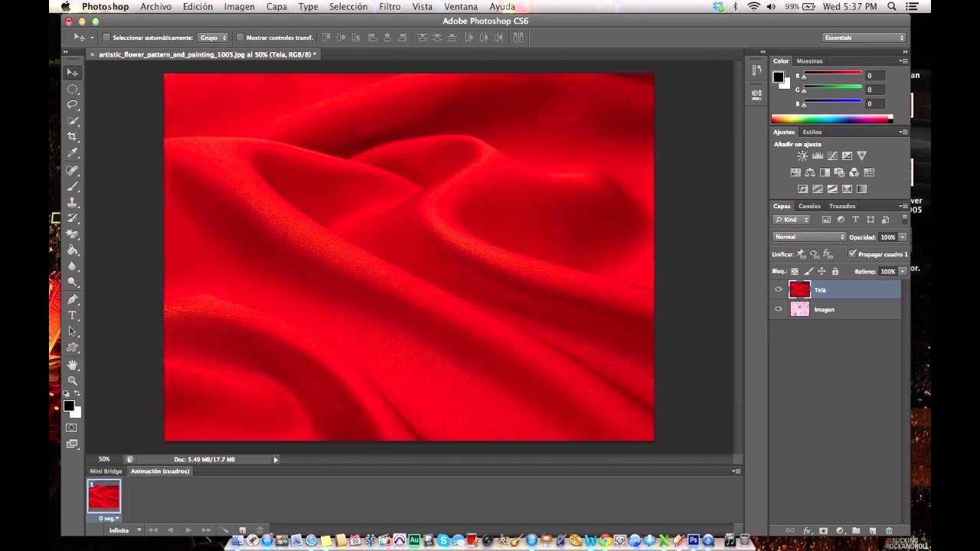The image size is (980, 551).
Task: Hide the Tela layer
Action: pos(779,290)
